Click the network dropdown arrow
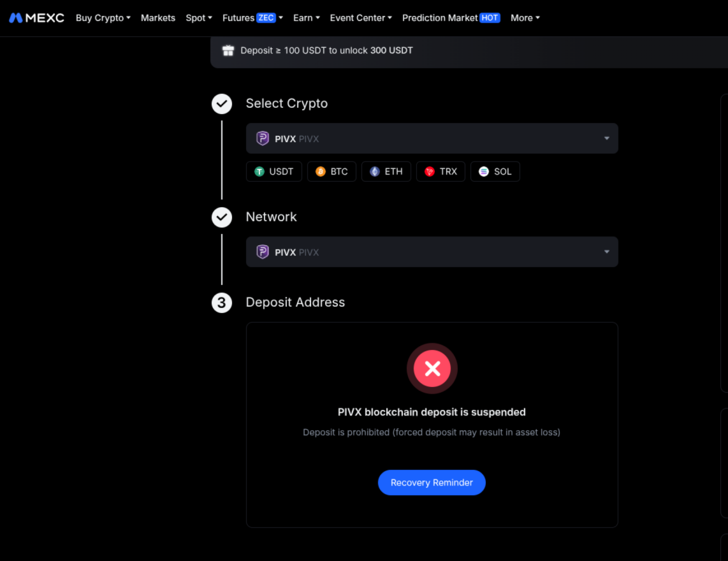This screenshot has width=728, height=561. click(606, 252)
